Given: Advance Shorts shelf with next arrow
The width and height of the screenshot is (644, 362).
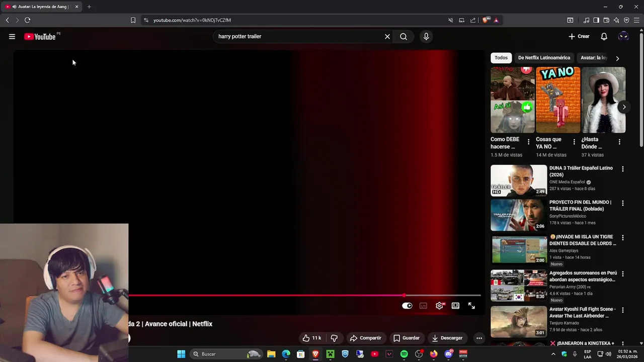Looking at the screenshot, I should point(624,107).
